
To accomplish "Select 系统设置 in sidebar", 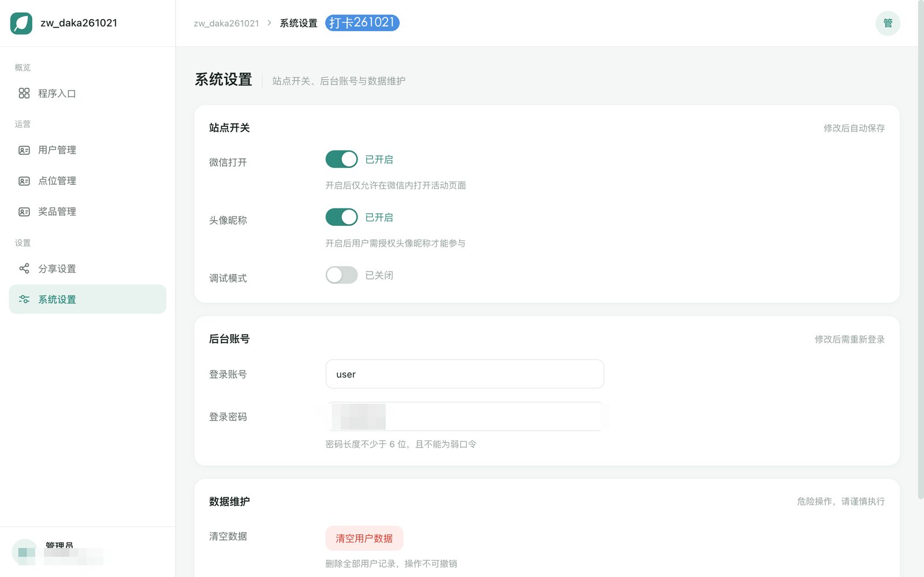I will pos(88,299).
